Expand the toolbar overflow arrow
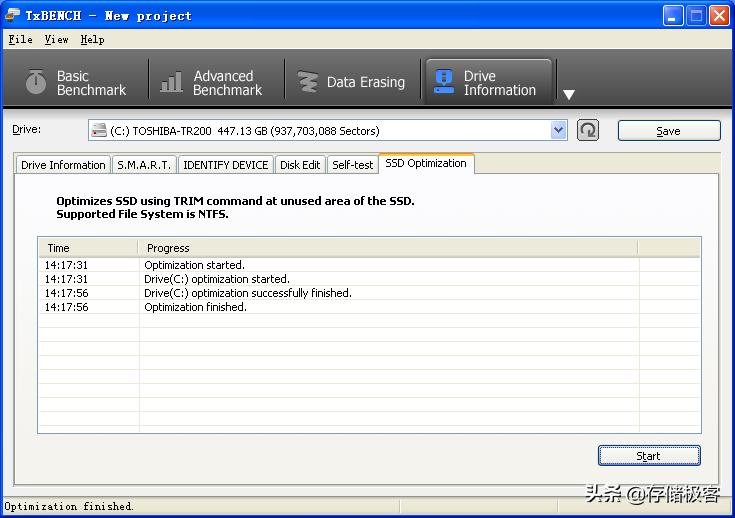The width and height of the screenshot is (735, 518). [x=569, y=95]
